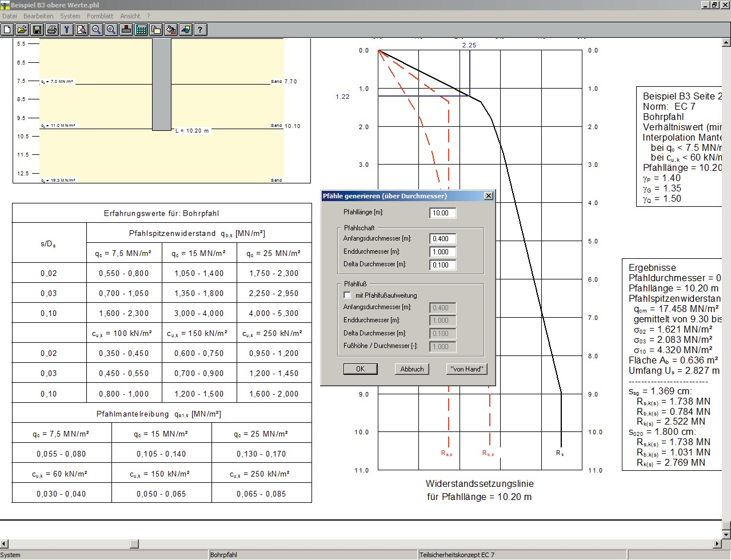
Task: Click the "Rk(s) = 2.769 MN" result line
Action: 671,463
